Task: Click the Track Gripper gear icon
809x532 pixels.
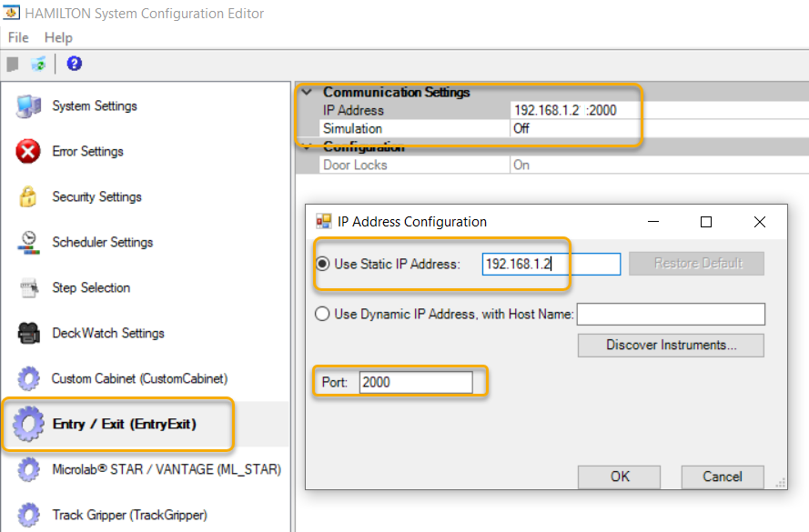Action: click(x=28, y=515)
